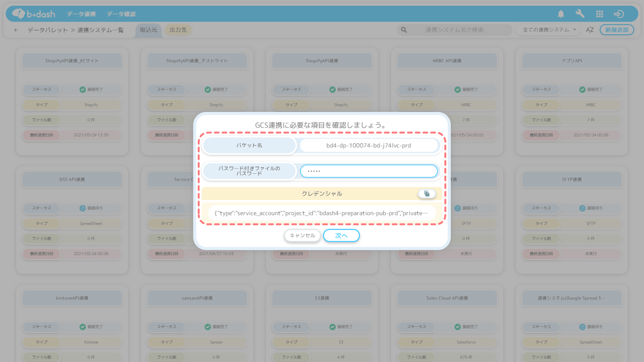This screenshot has width=644, height=362.
Task: Click the Sansan type value
Action: [x=216, y=342]
